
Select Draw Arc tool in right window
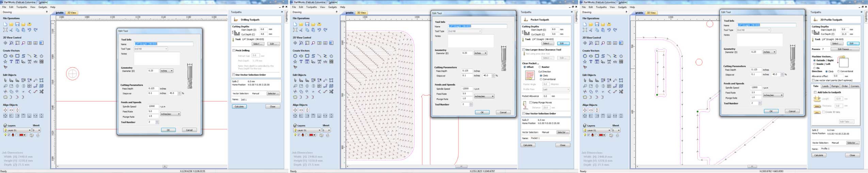[x=609, y=56]
